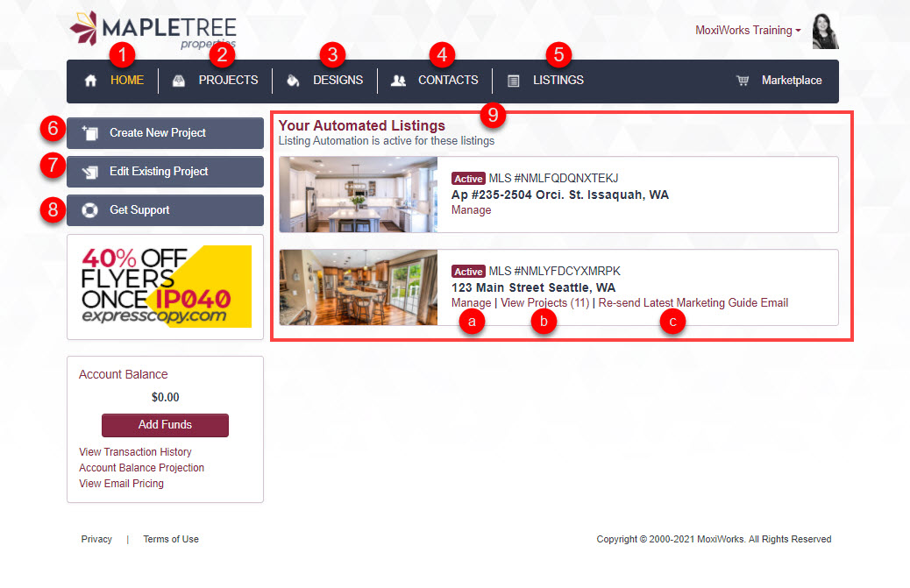This screenshot has height=588, width=910.
Task: Open the Contacts menu tab
Action: (448, 80)
